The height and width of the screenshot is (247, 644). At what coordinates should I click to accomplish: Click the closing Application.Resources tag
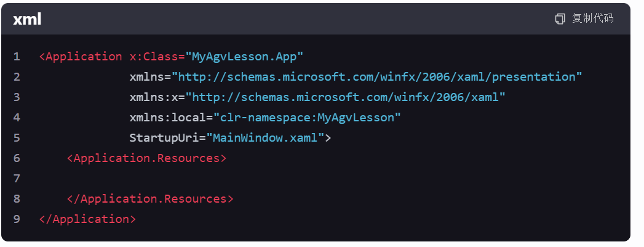(x=150, y=199)
